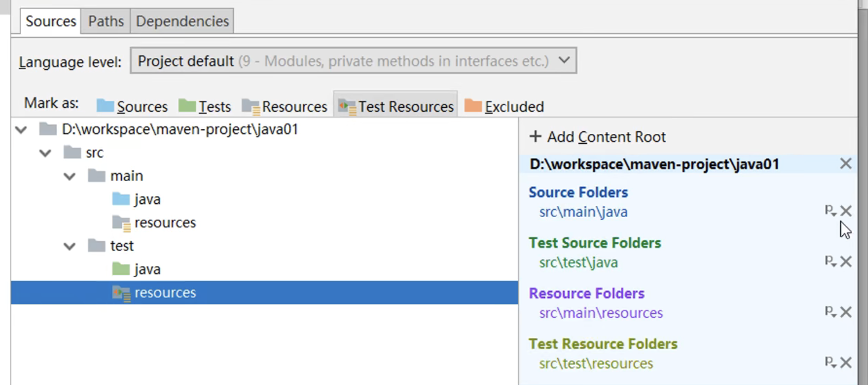Toggle Test Resources mark button
Viewport: 868px width, 385px height.
tap(395, 106)
